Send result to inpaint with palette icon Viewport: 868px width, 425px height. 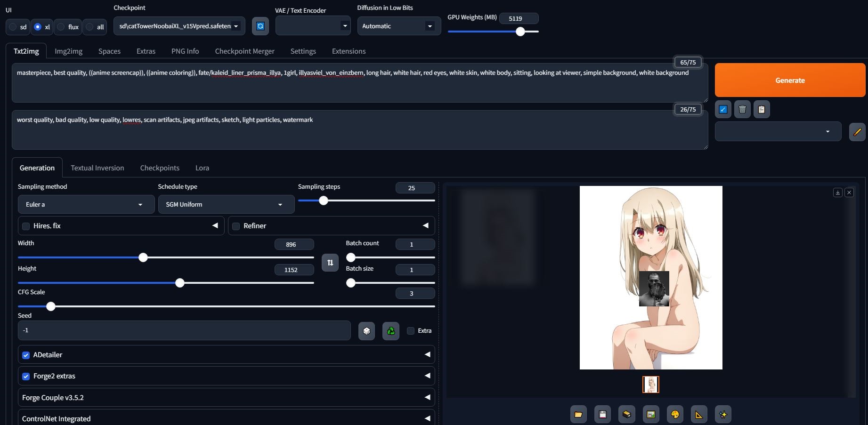[x=675, y=414]
